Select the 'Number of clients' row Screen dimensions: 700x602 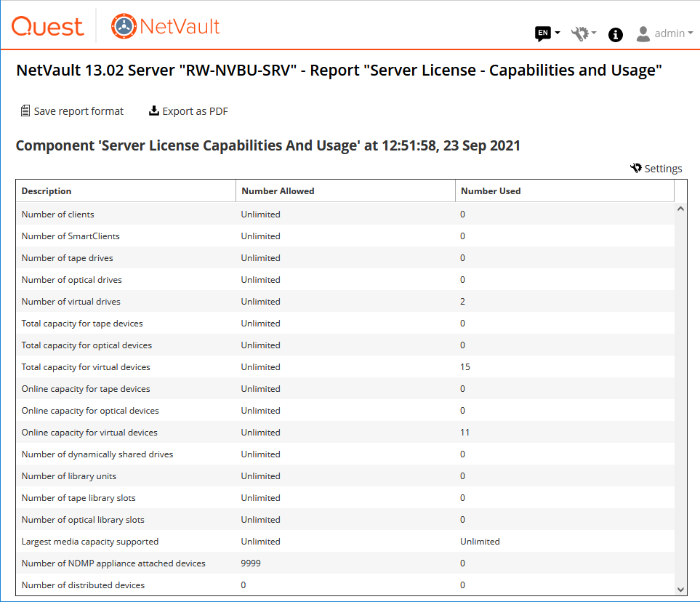(345, 214)
